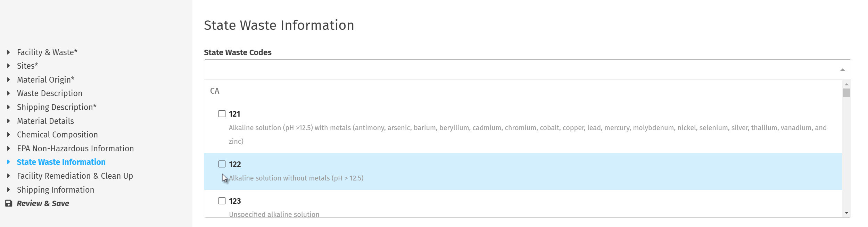Select the State Waste Information nav link
The width and height of the screenshot is (868, 227).
[61, 162]
